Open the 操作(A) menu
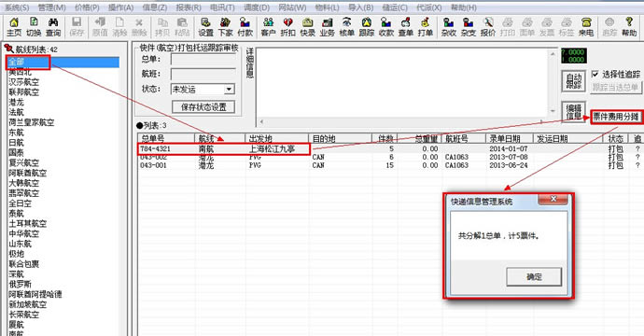Viewport: 644px width, 336px height. [x=120, y=7]
